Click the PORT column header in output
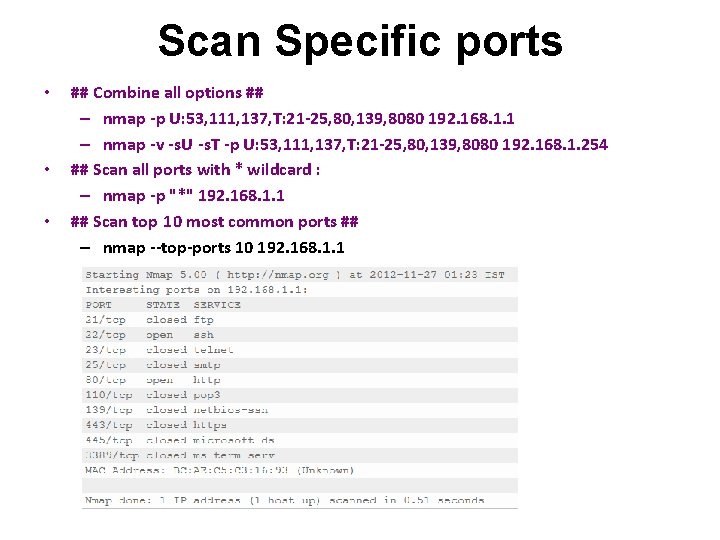The width and height of the screenshot is (720, 540). (99, 305)
